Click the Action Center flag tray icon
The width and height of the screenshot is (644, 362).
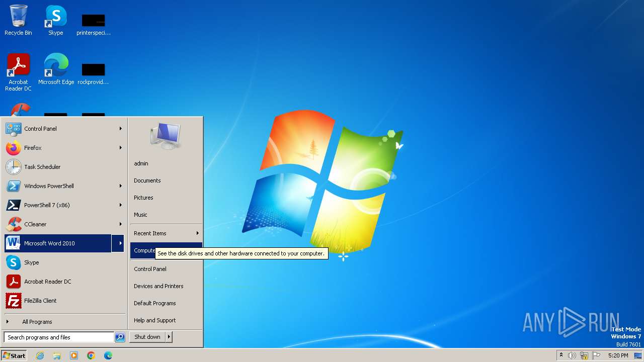(x=596, y=355)
